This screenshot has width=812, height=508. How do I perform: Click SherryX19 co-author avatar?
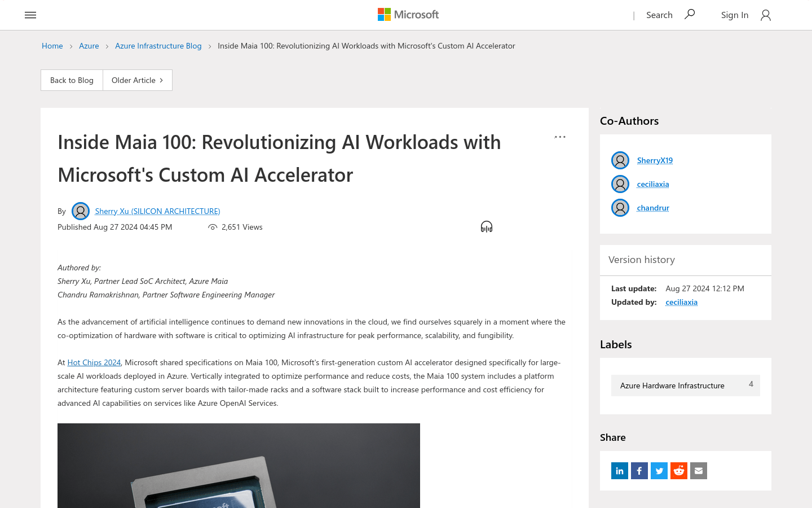[x=620, y=160]
